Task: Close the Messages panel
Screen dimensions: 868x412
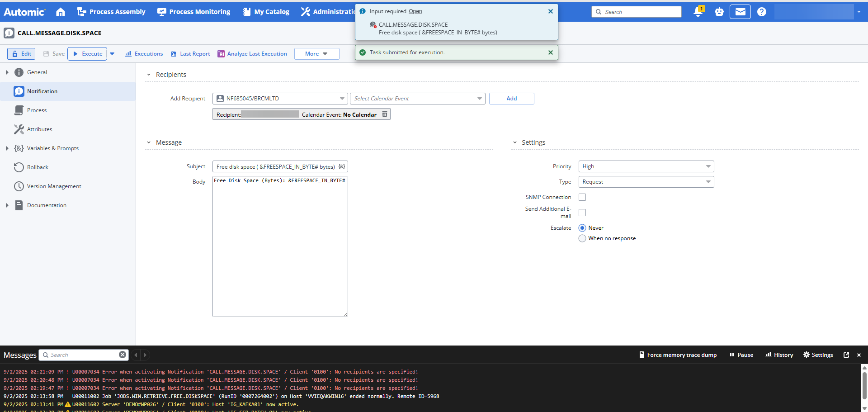Action: 859,355
